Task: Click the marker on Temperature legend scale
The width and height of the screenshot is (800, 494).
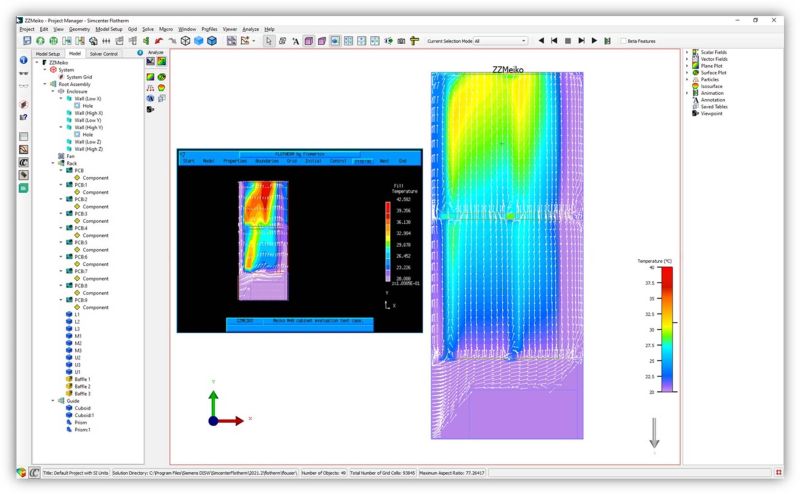Action: 675,323
